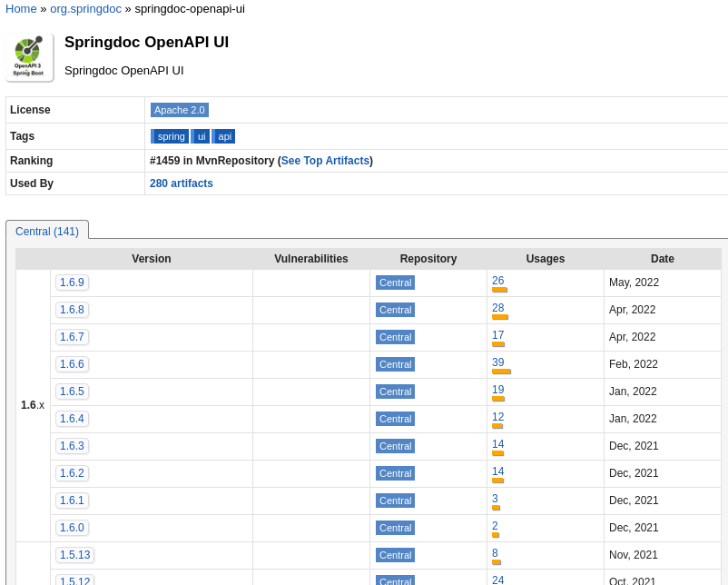
Task: Select the api tag
Action: point(224,136)
